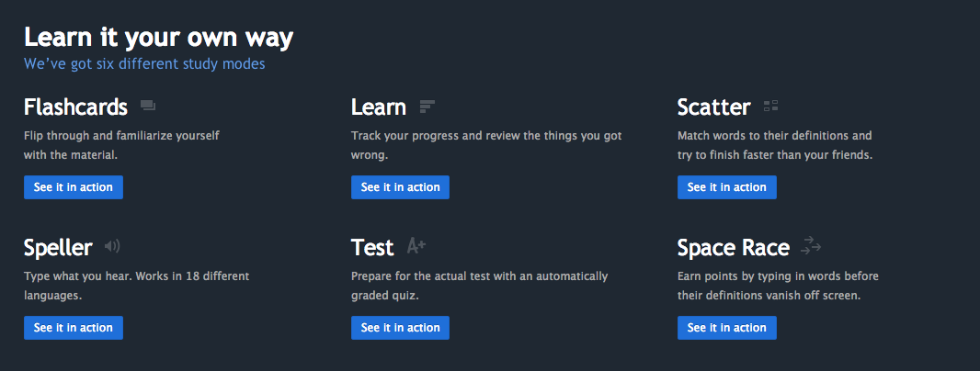Click the Learn bar-chart icon
The height and width of the screenshot is (371, 980).
coord(427,107)
